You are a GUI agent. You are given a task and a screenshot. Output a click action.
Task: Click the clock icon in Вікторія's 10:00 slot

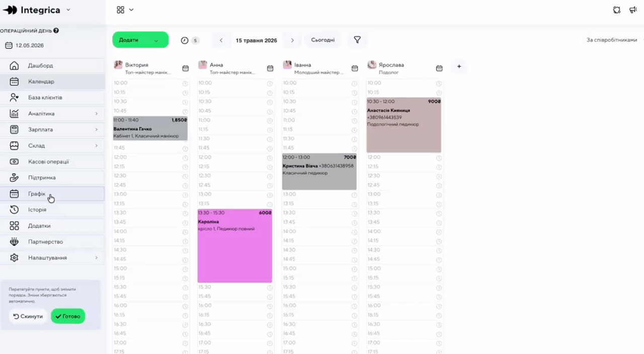pos(185,83)
